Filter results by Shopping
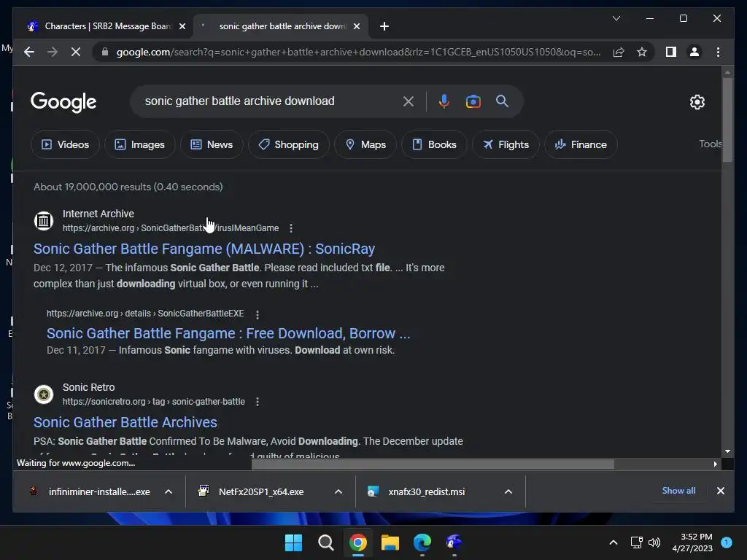This screenshot has height=560, width=747. pos(289,144)
